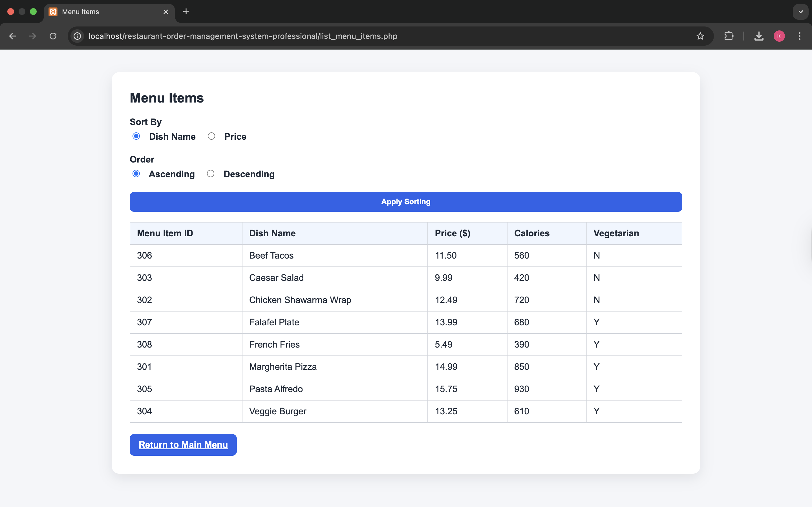Viewport: 812px width, 507px height.
Task: Reload the Menu Items page
Action: 53,36
